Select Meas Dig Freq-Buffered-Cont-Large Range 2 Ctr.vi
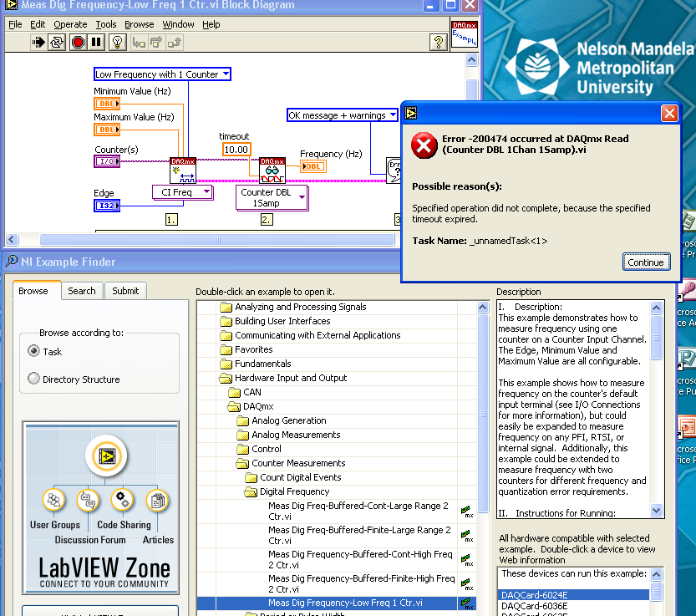Image resolution: width=696 pixels, height=616 pixels. coord(358,511)
